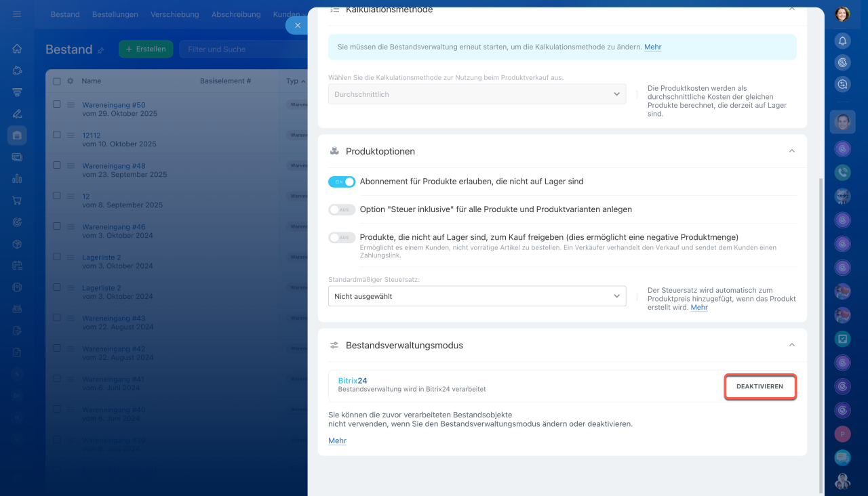Enable purchase of out-of-stock products toggle

tap(342, 237)
